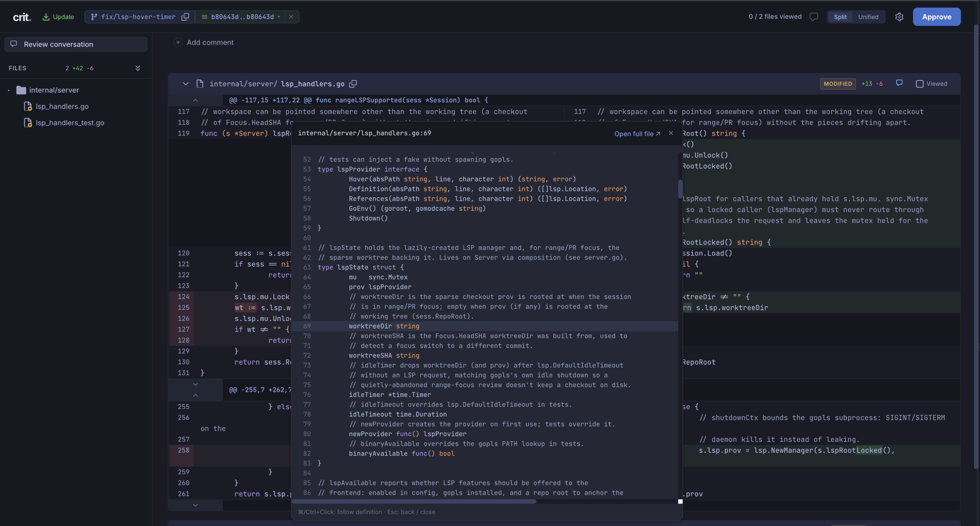Click the popup horizontal scrollbar
The image size is (980, 526).
coord(414,502)
